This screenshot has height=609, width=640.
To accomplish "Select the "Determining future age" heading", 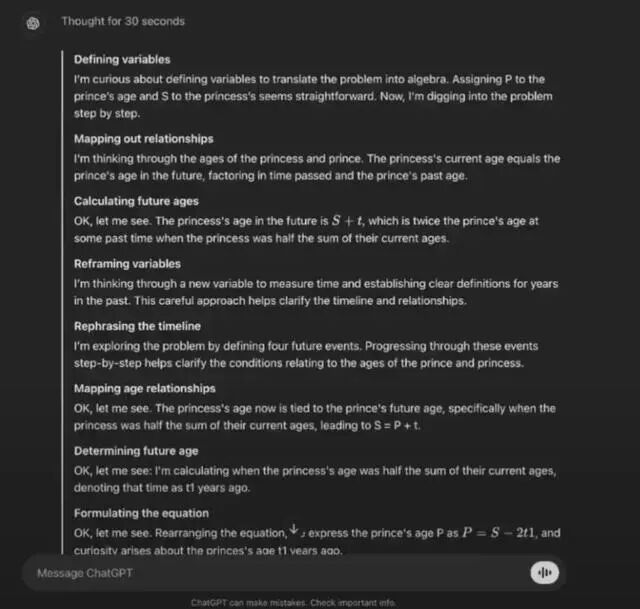I will 136,451.
